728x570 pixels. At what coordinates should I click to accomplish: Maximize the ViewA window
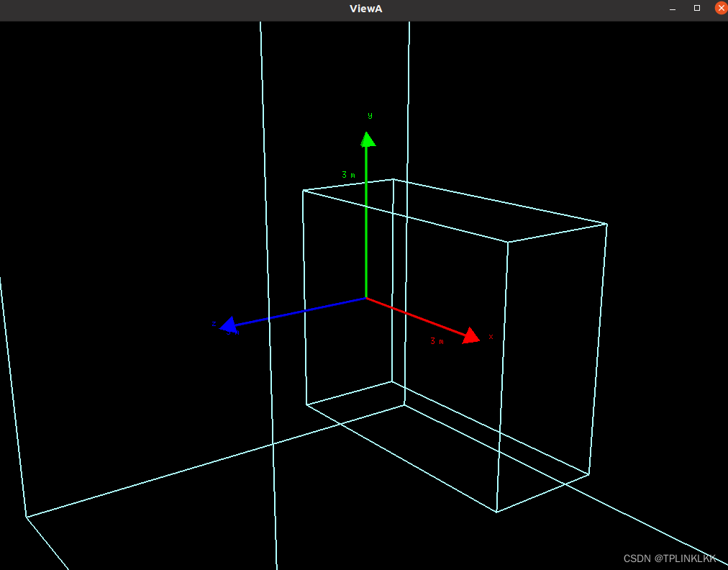tap(697, 8)
